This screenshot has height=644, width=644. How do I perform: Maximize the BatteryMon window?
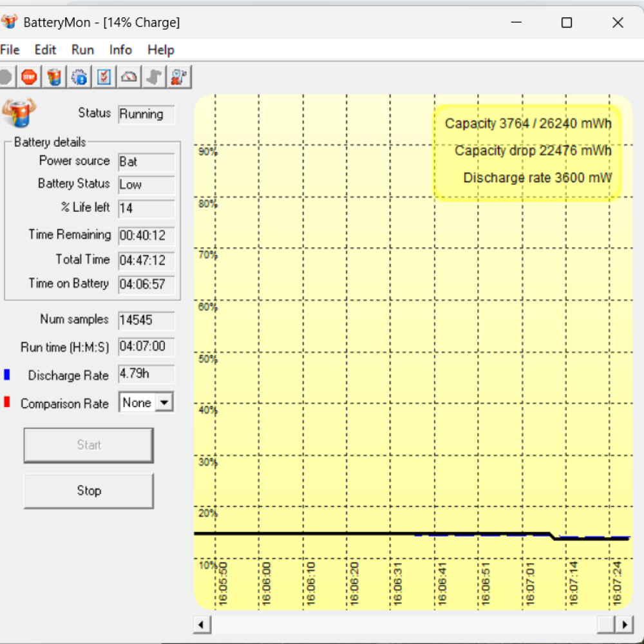[567, 23]
